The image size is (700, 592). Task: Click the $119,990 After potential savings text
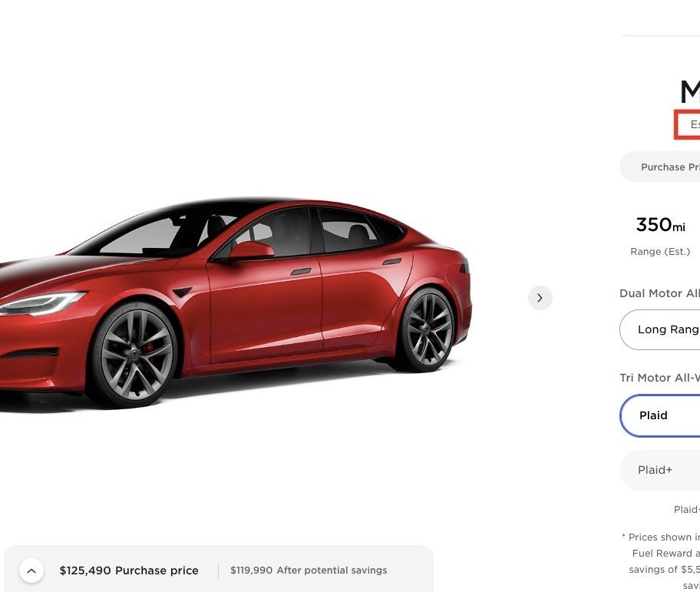pos(309,571)
